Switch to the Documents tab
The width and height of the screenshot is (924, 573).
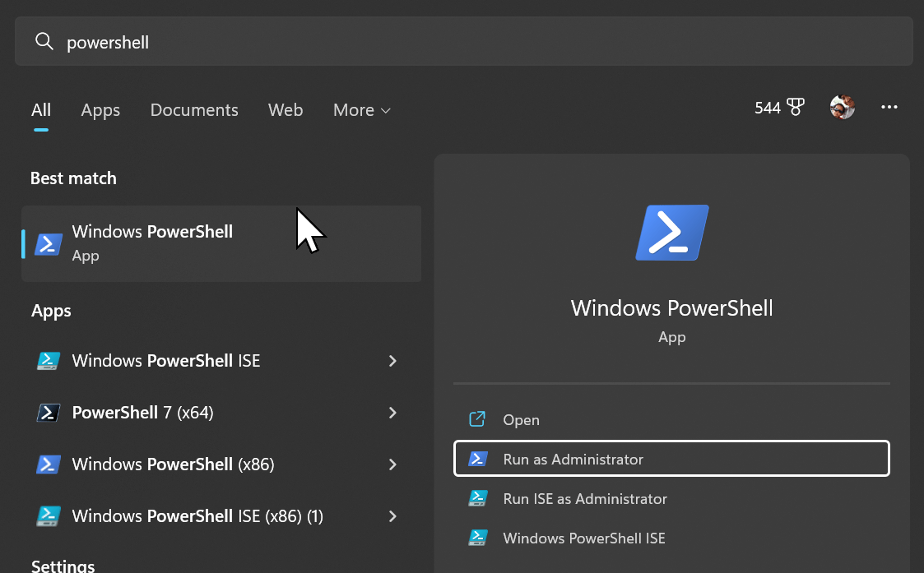194,110
